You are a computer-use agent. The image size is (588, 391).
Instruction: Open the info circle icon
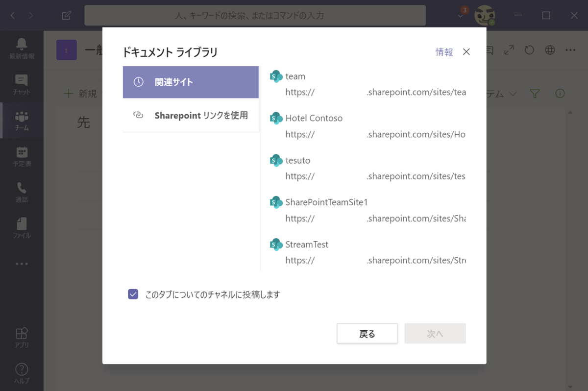click(560, 94)
